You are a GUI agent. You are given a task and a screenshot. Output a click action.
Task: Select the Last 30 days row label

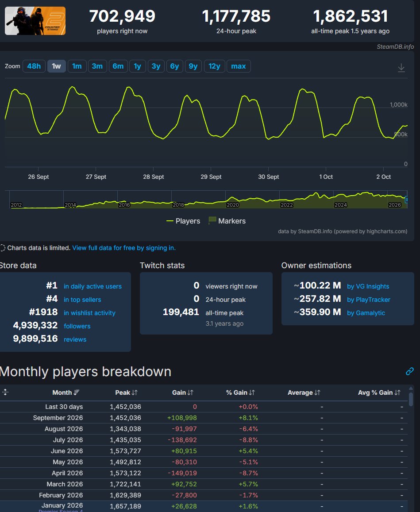(64, 407)
